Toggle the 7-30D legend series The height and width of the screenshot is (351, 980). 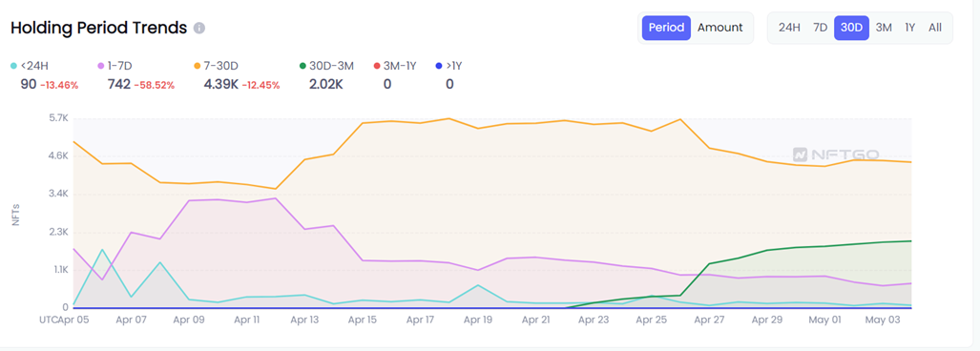point(216,65)
